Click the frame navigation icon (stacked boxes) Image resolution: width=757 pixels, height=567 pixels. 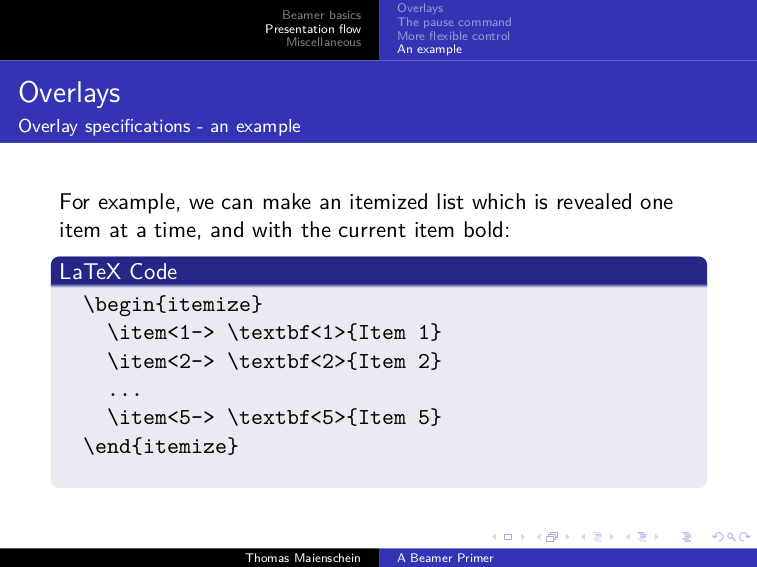point(551,538)
